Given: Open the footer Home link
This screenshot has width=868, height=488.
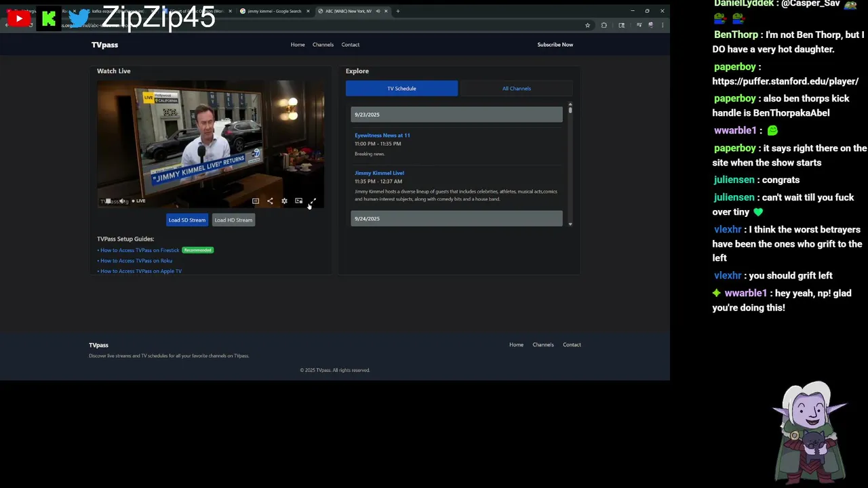Looking at the screenshot, I should pos(517,345).
